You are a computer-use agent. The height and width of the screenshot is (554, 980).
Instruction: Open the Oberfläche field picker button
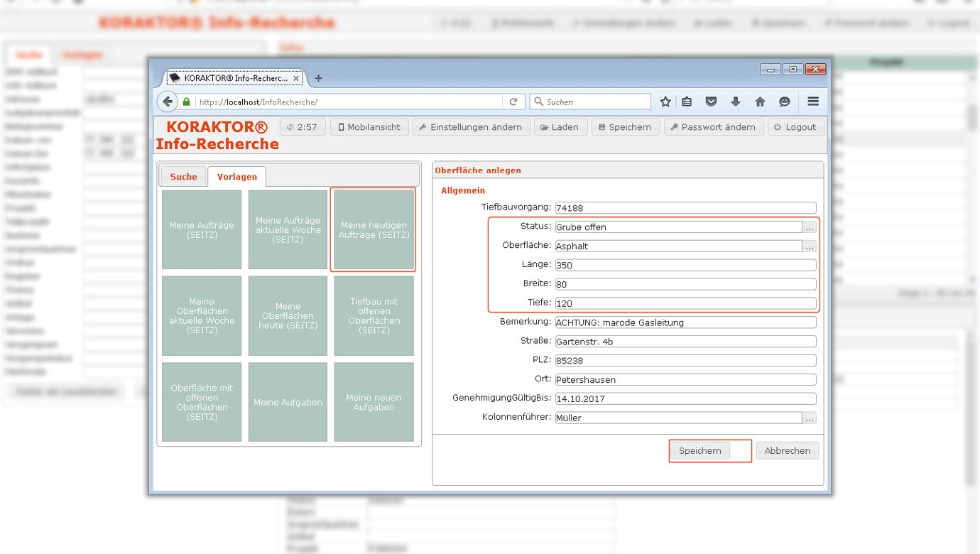[810, 246]
